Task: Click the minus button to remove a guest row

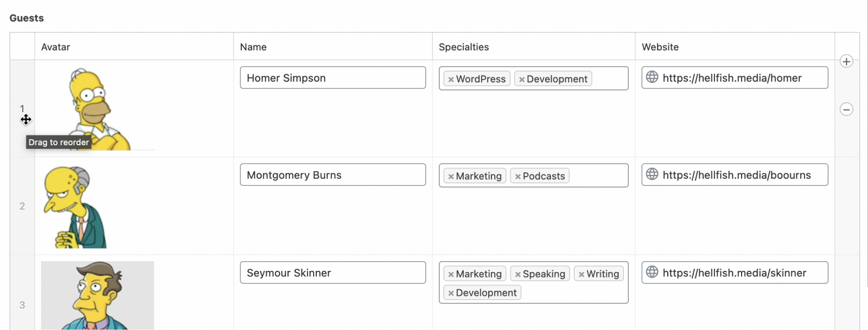Action: 846,109
